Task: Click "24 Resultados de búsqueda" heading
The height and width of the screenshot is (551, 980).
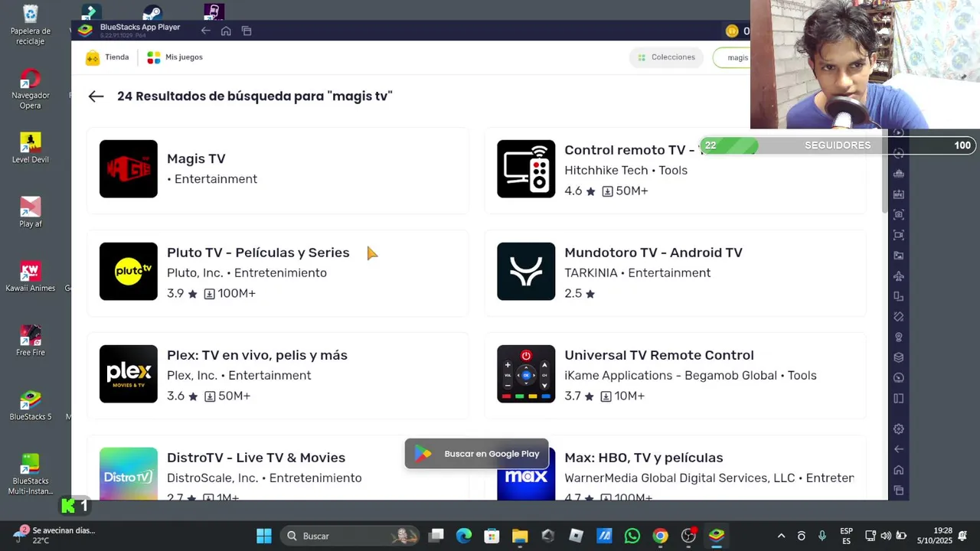Action: point(255,96)
